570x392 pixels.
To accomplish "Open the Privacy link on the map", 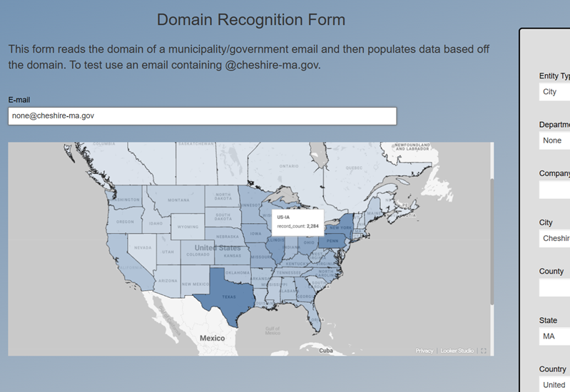I will (x=424, y=351).
